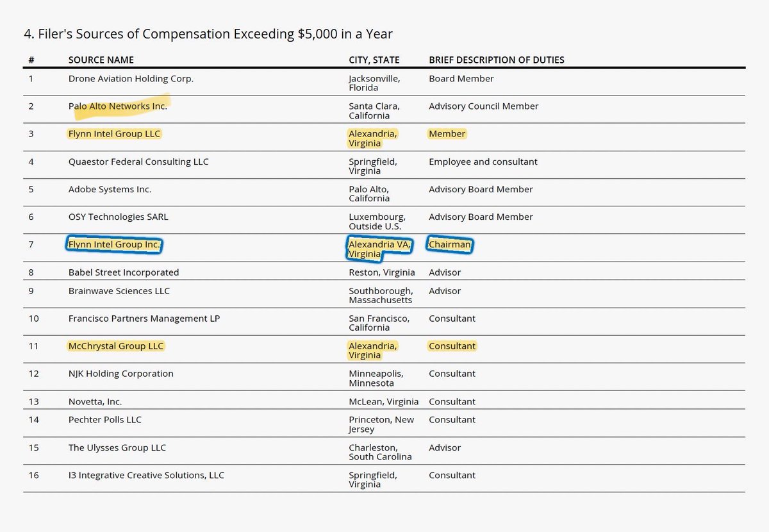The height and width of the screenshot is (532, 769).
Task: Click the SOURCE NAME column header
Action: 101,60
